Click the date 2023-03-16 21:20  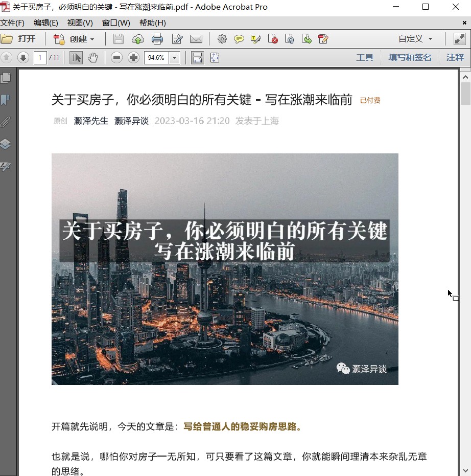[192, 121]
